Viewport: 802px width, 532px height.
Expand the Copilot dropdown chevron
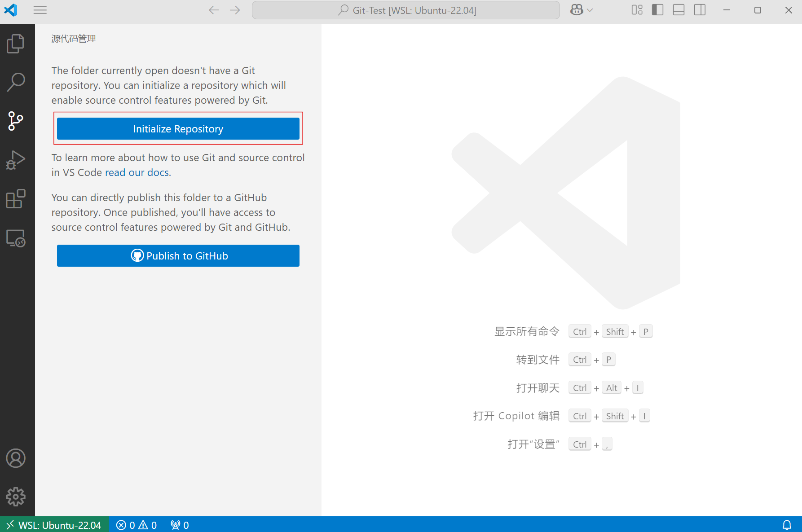(x=590, y=10)
